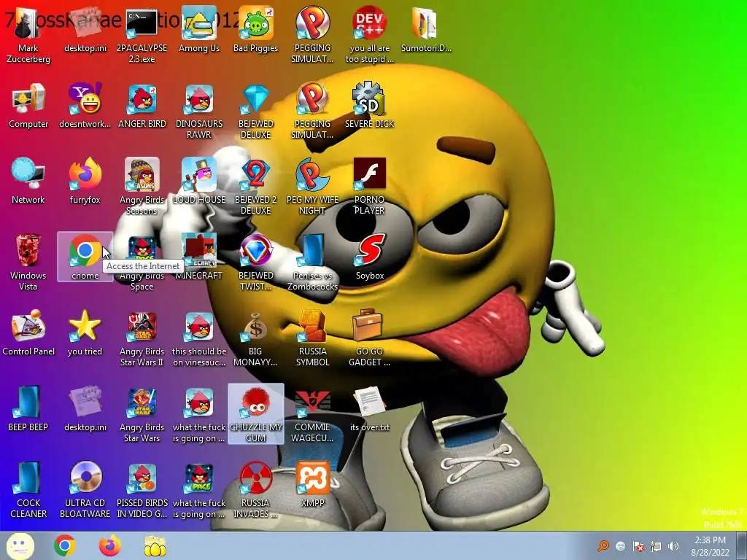The height and width of the screenshot is (560, 747).
Task: Click the taskbar clock showing 2:38 PM
Action: point(711,546)
